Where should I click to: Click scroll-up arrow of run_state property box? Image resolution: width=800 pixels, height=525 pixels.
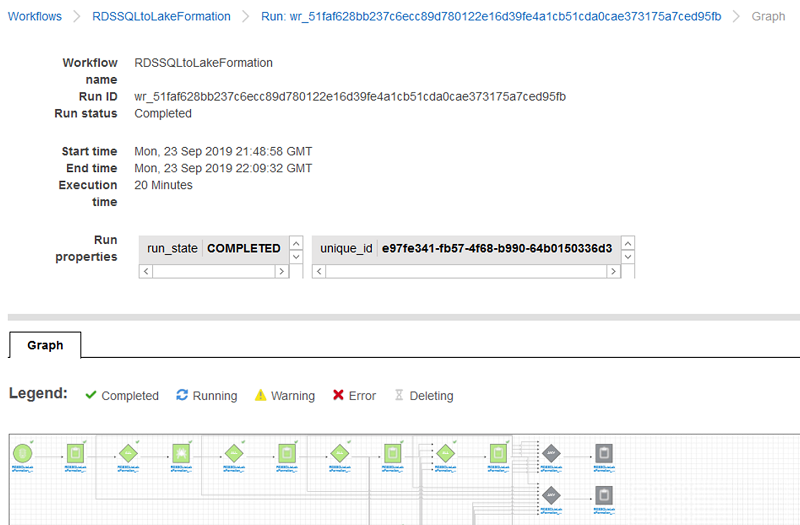tap(296, 243)
